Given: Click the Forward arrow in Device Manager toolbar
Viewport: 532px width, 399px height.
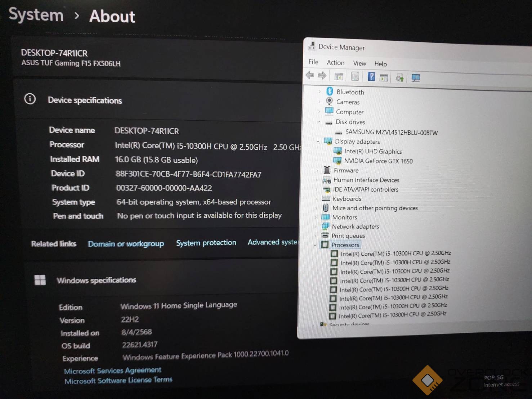Looking at the screenshot, I should point(322,75).
